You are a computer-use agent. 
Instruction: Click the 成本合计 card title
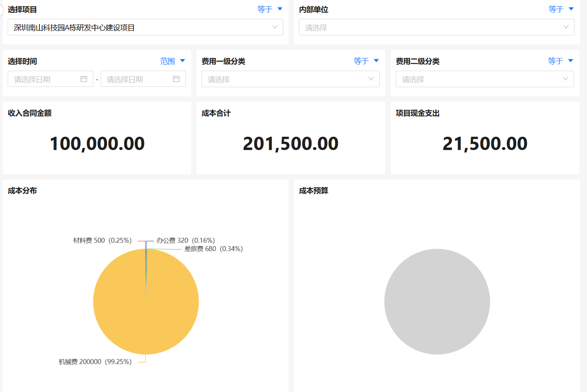click(216, 113)
